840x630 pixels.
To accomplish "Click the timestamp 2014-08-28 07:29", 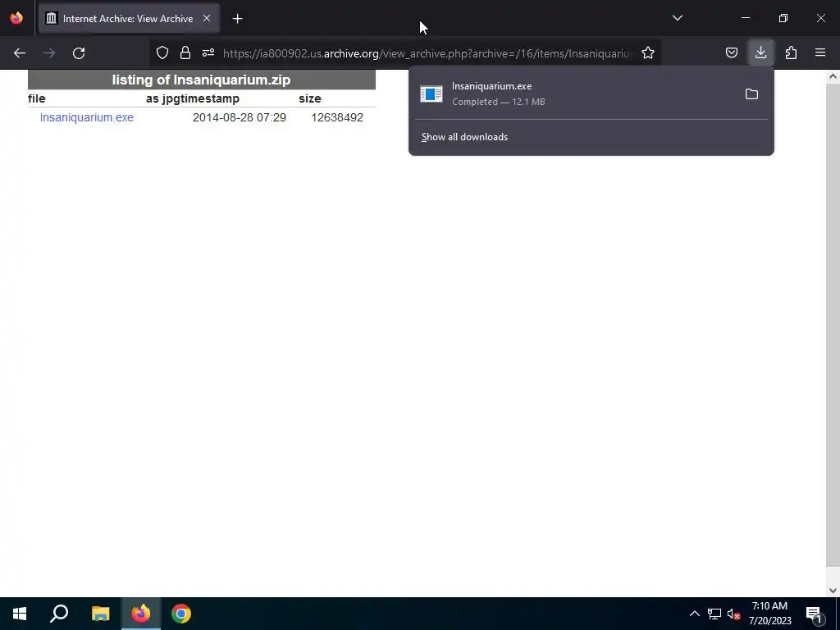I will [x=239, y=117].
